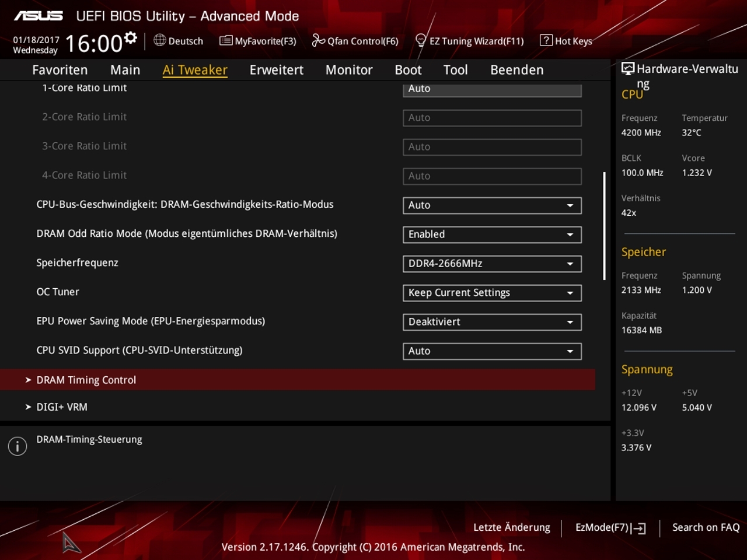Switch to the Main tab

(125, 70)
